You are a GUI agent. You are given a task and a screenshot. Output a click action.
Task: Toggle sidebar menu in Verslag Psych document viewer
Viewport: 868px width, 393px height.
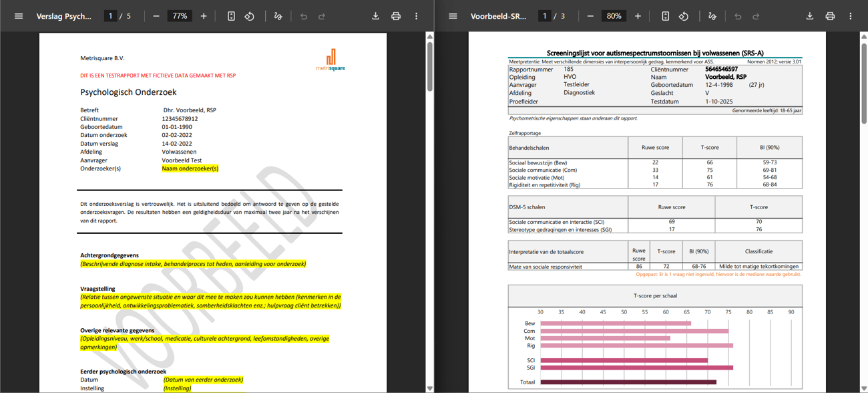click(19, 16)
